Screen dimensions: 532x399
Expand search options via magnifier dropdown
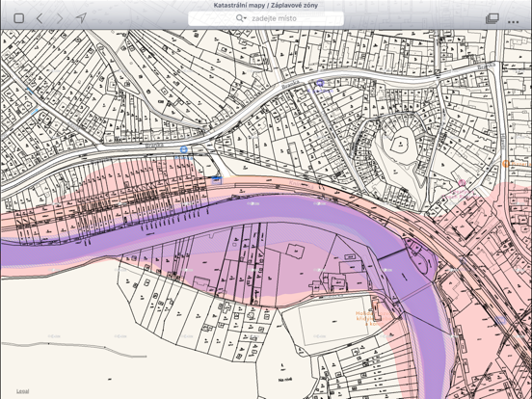click(241, 18)
